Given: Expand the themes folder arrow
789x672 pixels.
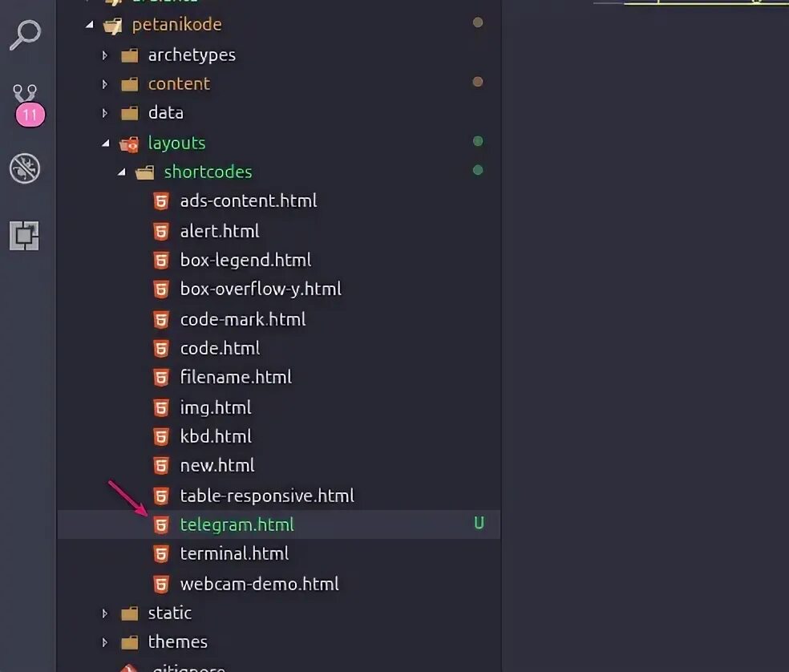Looking at the screenshot, I should (x=105, y=643).
